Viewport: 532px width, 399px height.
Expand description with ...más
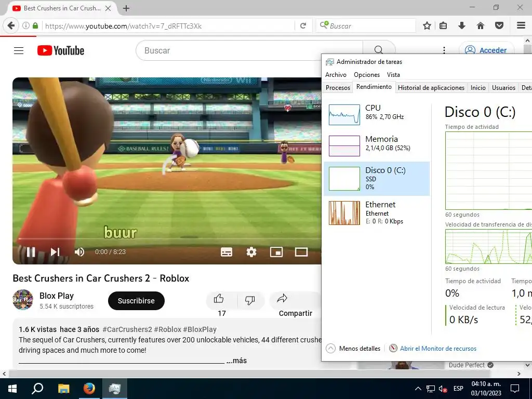236,361
